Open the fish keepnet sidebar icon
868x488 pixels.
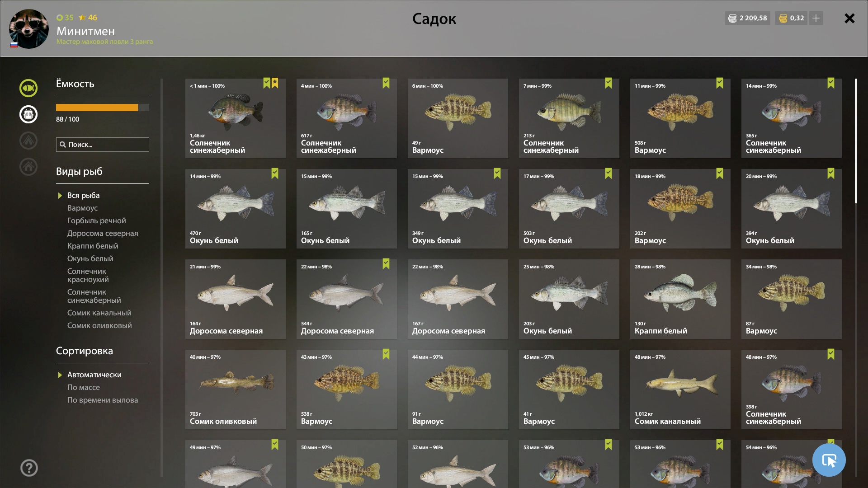point(28,88)
